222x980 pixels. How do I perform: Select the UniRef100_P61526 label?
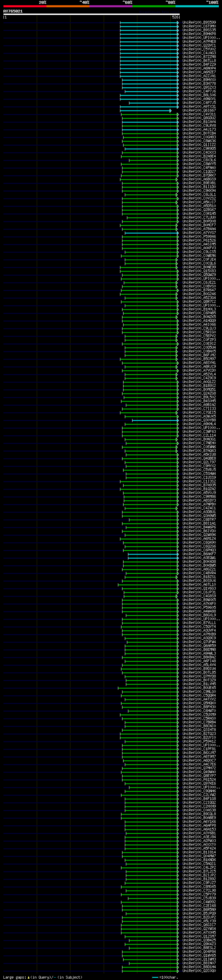(199, 241)
